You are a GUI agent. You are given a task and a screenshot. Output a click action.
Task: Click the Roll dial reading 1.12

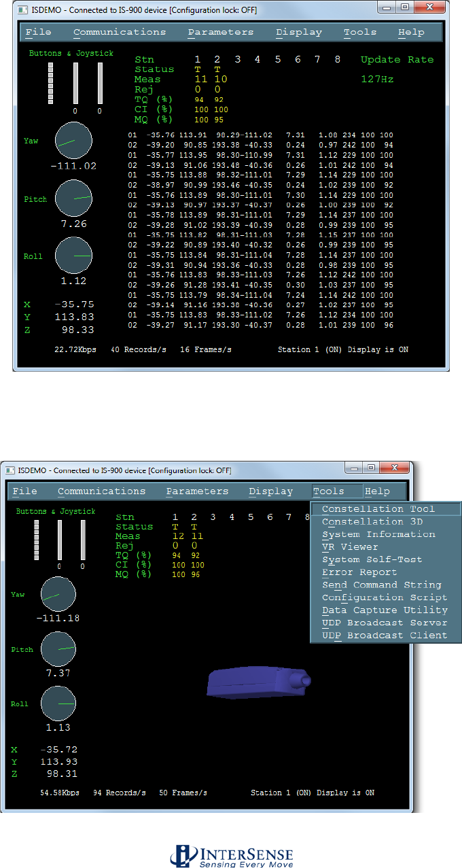click(x=73, y=256)
